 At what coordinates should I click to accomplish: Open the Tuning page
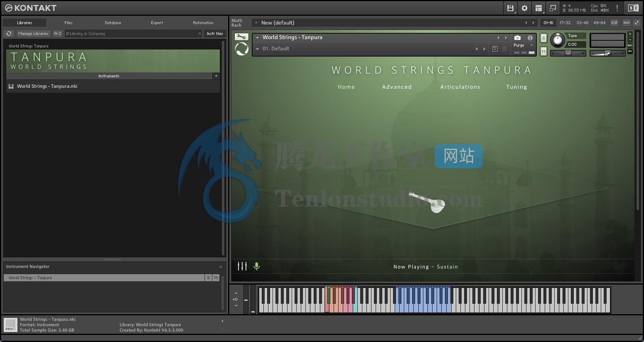tap(516, 87)
